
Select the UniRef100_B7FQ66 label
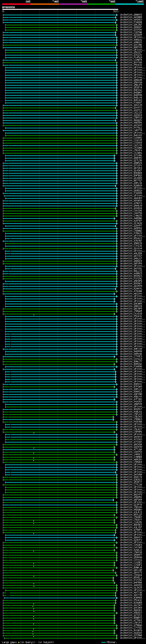[x=131, y=387]
